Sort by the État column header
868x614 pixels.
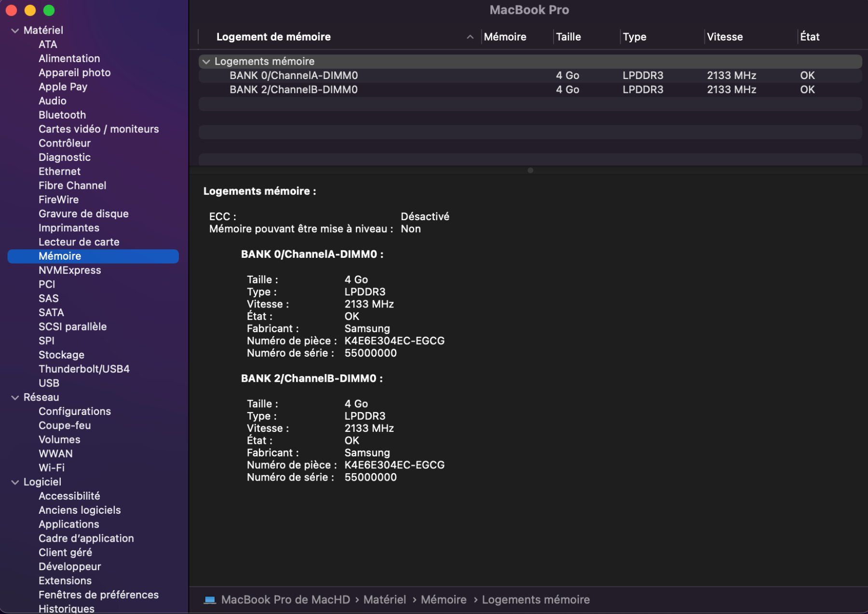coord(810,37)
